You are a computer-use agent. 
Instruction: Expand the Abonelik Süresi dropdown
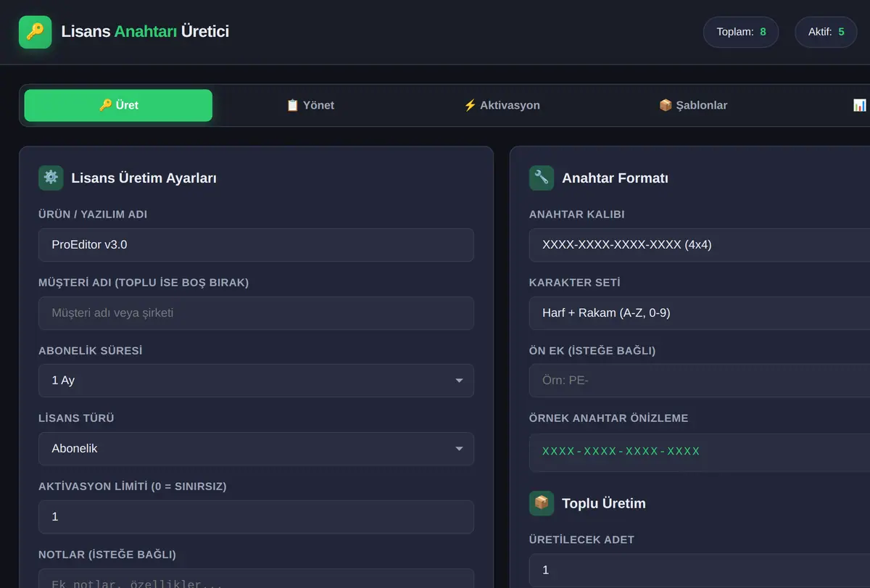256,381
